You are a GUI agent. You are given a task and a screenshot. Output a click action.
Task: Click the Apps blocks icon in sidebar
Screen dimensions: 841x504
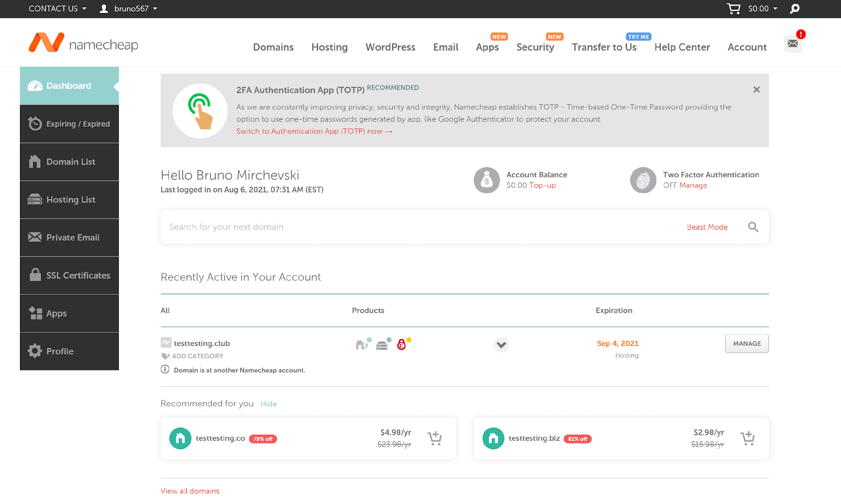pyautogui.click(x=35, y=313)
